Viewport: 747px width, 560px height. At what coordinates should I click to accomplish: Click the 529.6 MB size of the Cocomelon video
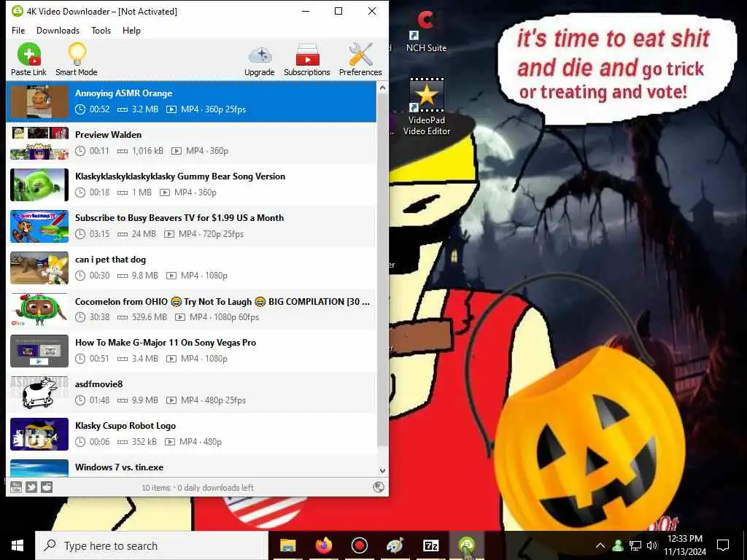coord(149,317)
